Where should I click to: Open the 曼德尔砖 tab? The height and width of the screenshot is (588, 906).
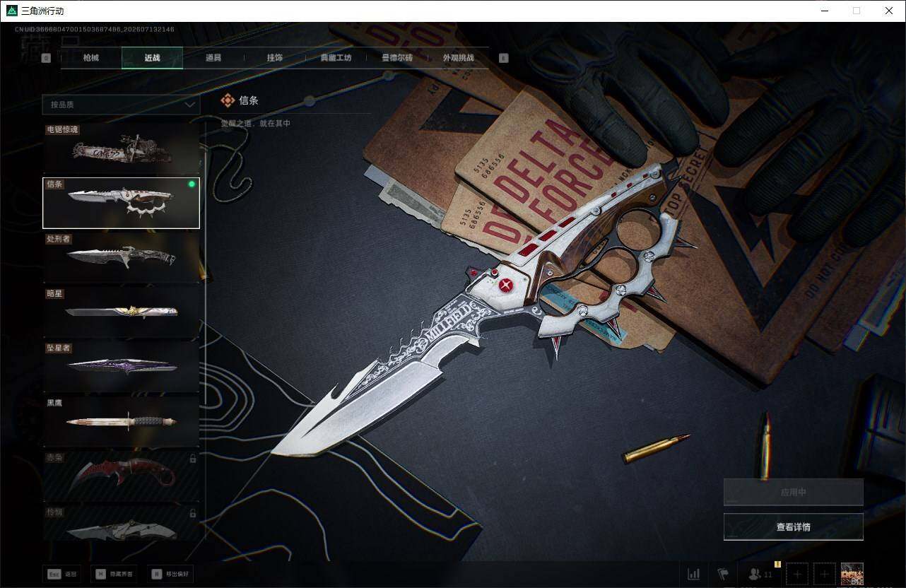coord(396,58)
